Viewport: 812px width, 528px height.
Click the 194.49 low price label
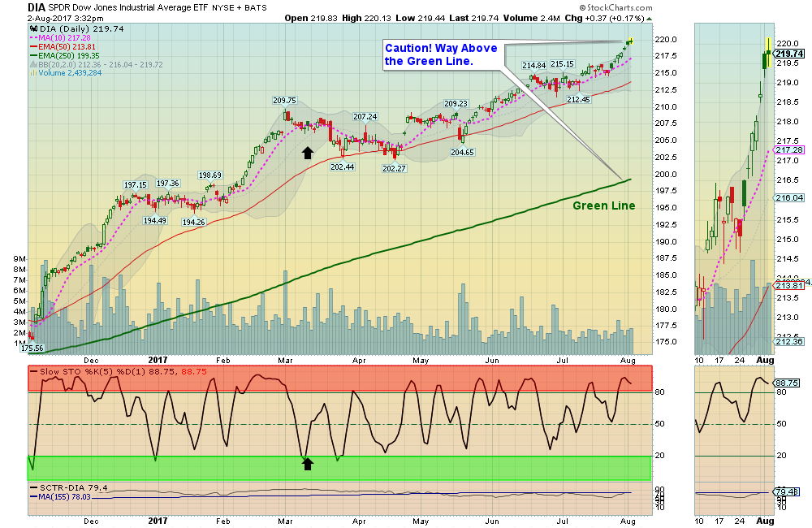155,220
